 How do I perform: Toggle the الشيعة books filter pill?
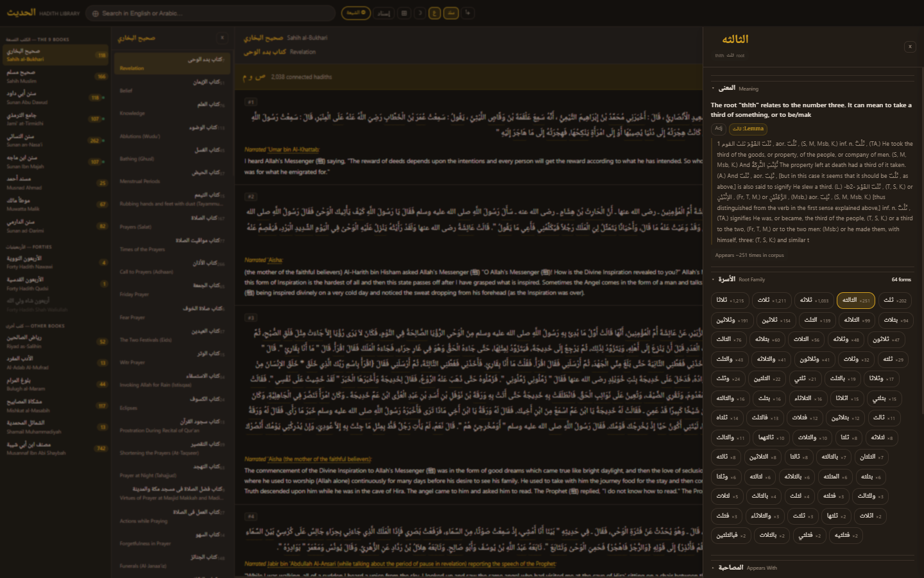click(356, 13)
